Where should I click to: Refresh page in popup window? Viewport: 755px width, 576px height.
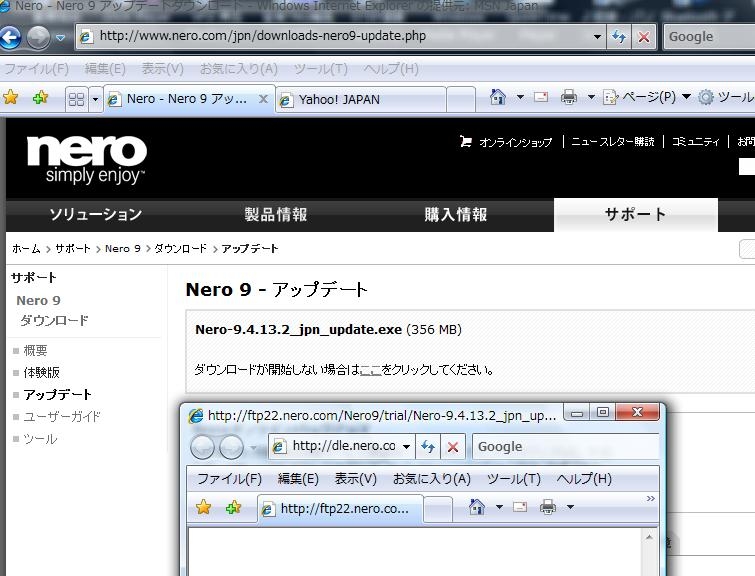click(428, 446)
